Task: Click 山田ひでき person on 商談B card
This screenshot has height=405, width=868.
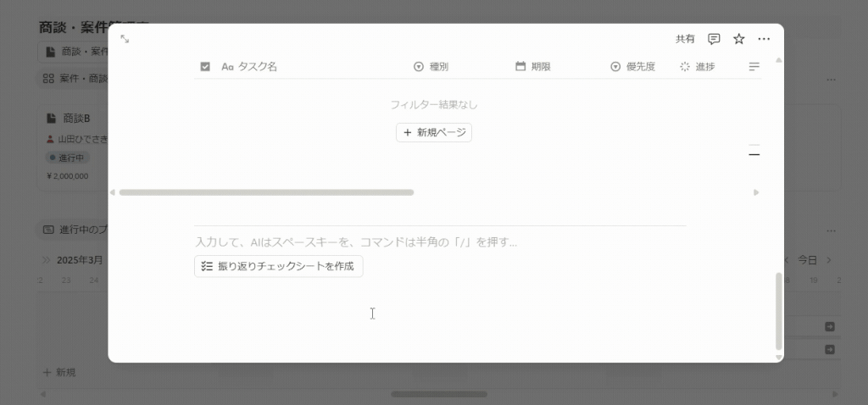Action: [x=77, y=140]
